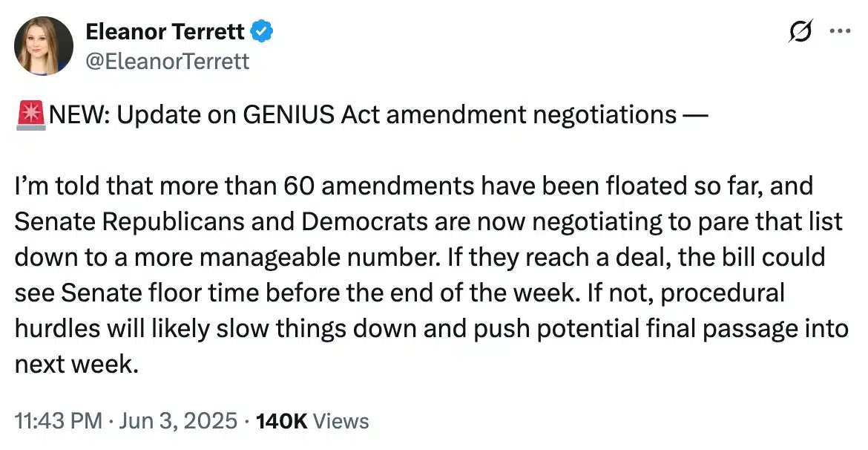
Task: Open the three-dot more options menu
Action: point(840,31)
